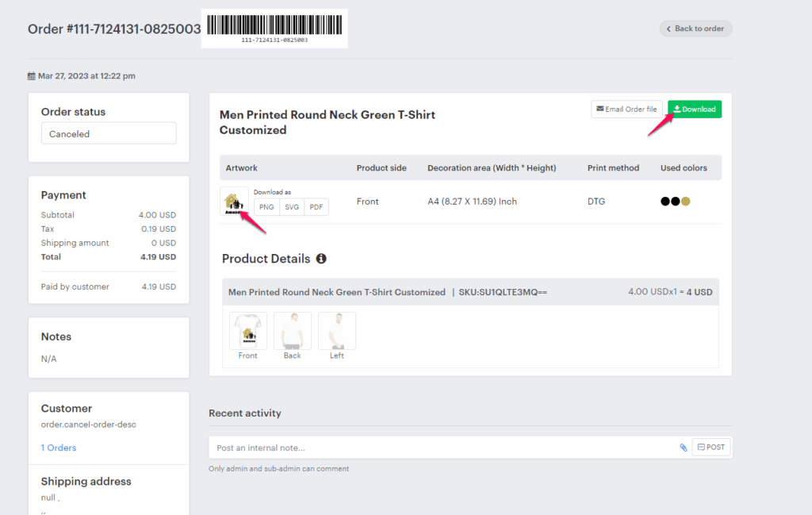The width and height of the screenshot is (812, 515).
Task: Click the order barcode image
Action: click(274, 28)
